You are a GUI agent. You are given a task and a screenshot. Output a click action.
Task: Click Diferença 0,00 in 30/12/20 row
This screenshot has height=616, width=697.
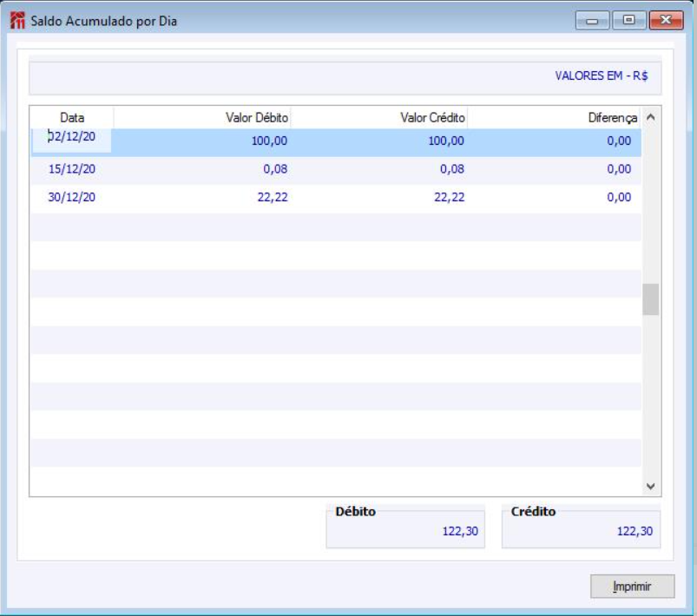coord(619,197)
